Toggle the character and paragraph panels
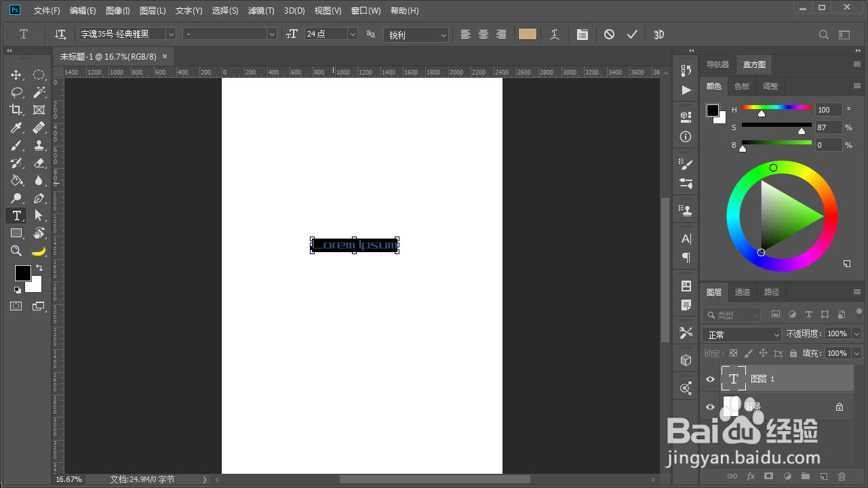This screenshot has height=488, width=868. click(583, 34)
